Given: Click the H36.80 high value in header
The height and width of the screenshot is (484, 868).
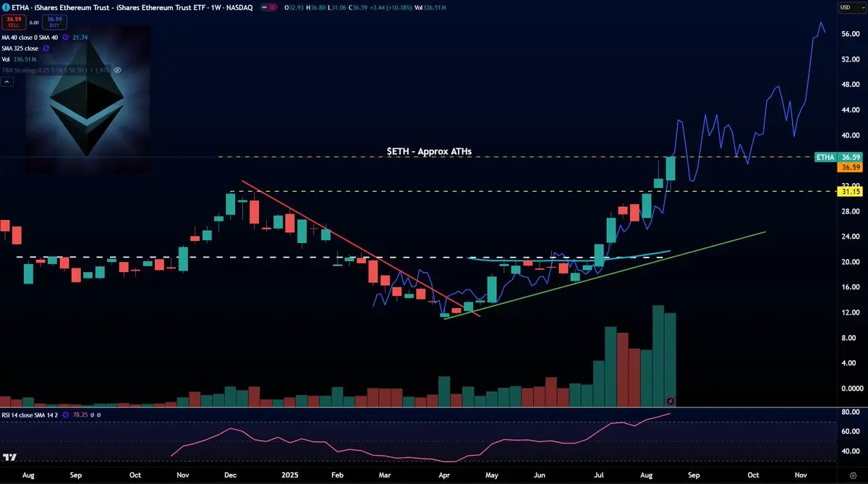Looking at the screenshot, I should click(x=315, y=7).
